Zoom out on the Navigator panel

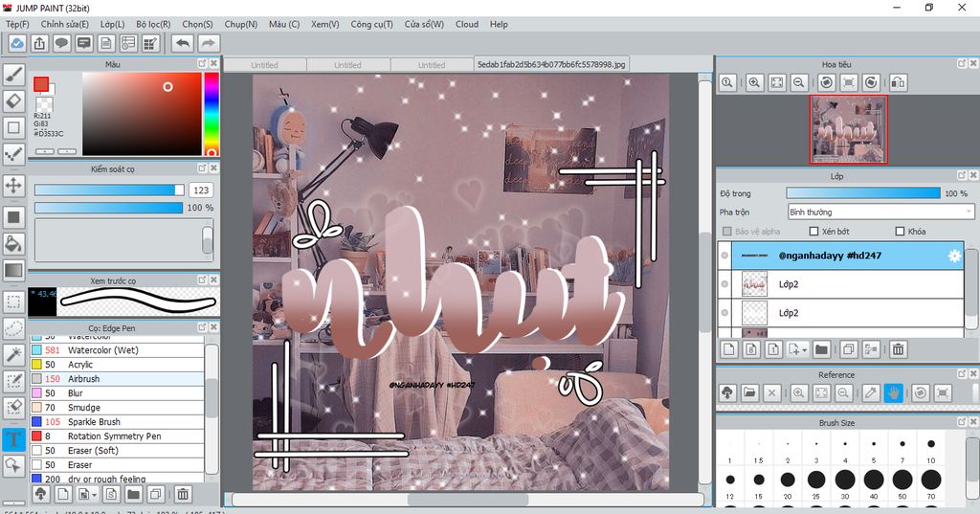point(798,82)
